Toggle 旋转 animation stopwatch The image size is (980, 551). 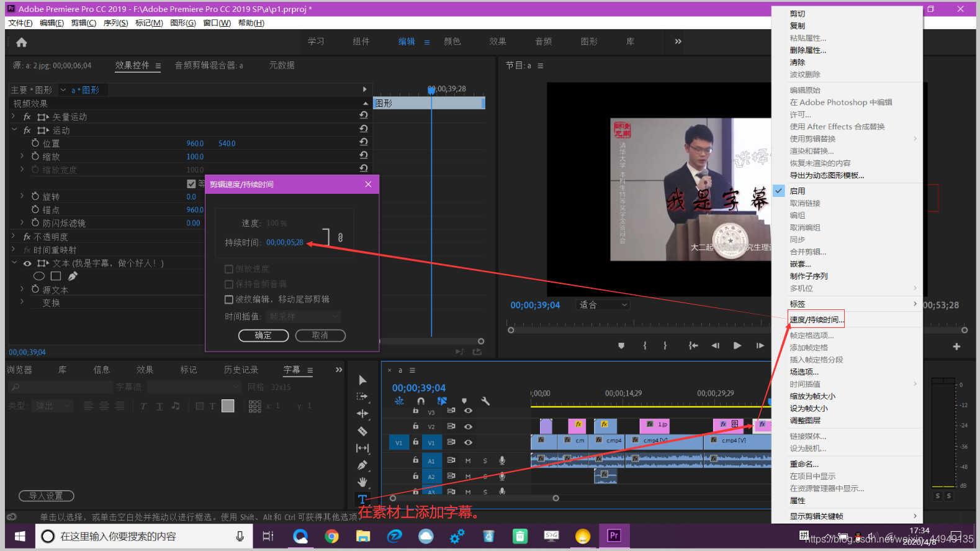pos(35,196)
